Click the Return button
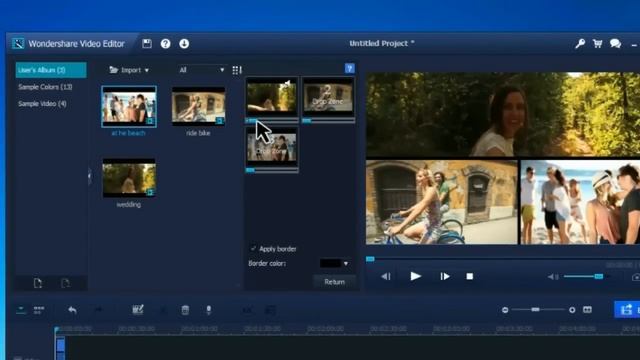Viewport: 640px width, 360px height. pos(334,282)
